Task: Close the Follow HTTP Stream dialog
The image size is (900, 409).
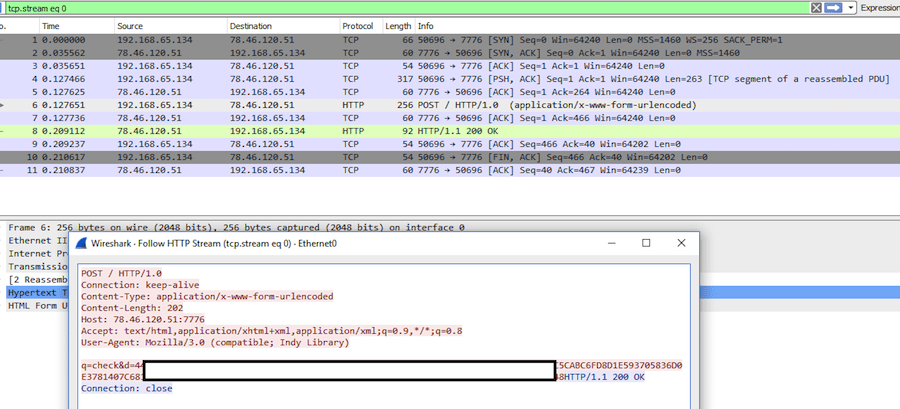Action: pos(681,243)
